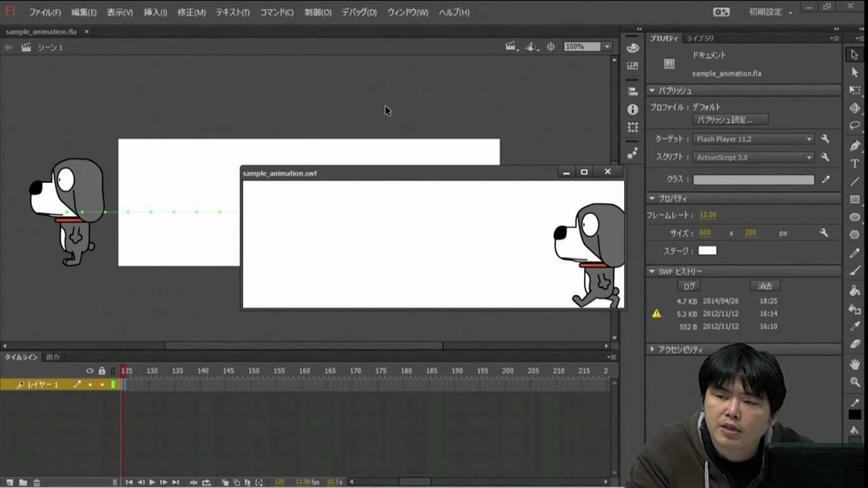Switch to the 出力 tab

[53, 357]
